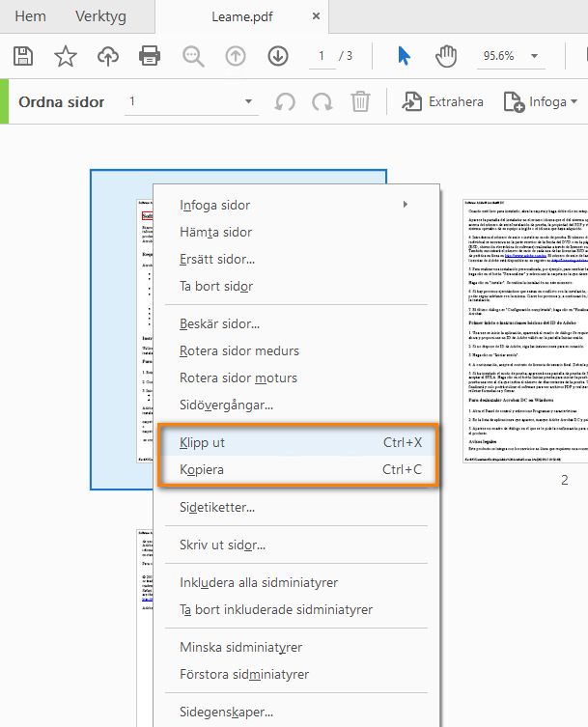This screenshot has height=727, width=588.
Task: Select Kopiera in the context menu
Action: [295, 469]
